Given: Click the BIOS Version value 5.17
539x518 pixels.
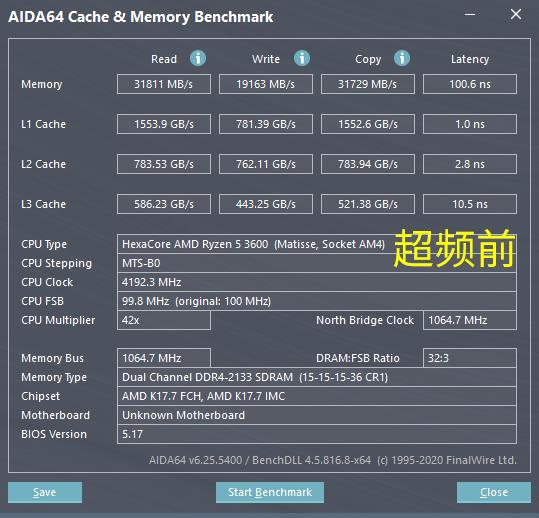Looking at the screenshot, I should [317, 434].
